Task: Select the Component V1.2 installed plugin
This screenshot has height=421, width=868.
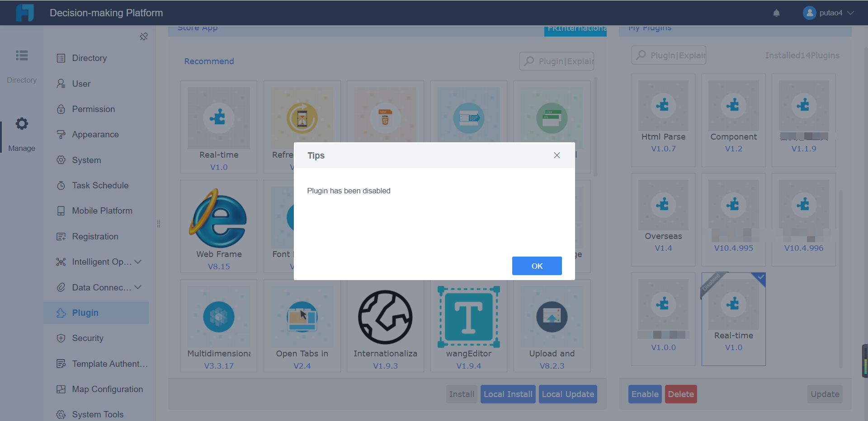Action: point(733,121)
